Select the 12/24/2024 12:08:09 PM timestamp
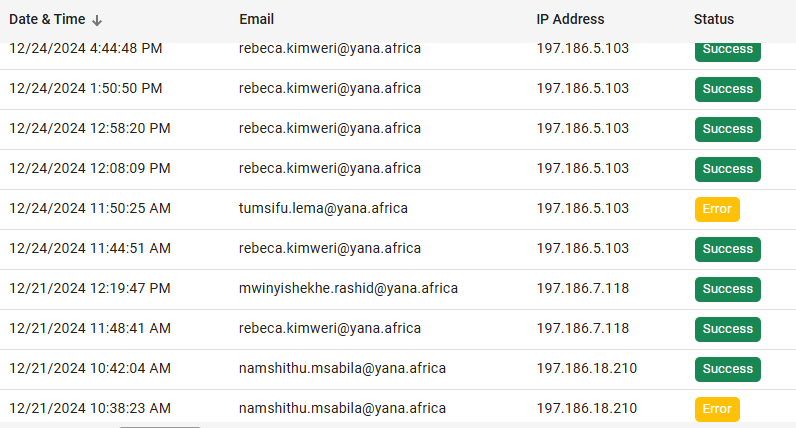This screenshot has height=428, width=796. [90, 168]
